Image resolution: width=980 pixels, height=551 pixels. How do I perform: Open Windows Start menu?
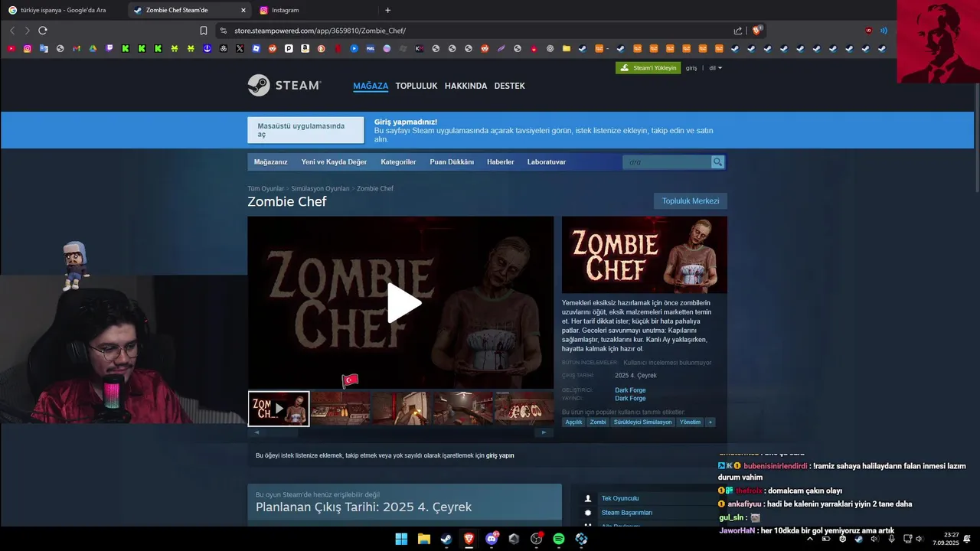coord(401,539)
